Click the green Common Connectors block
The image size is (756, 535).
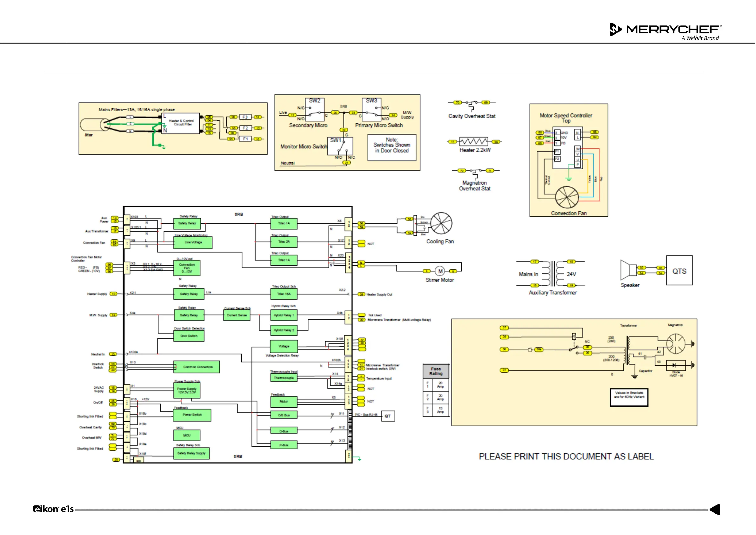tap(197, 367)
